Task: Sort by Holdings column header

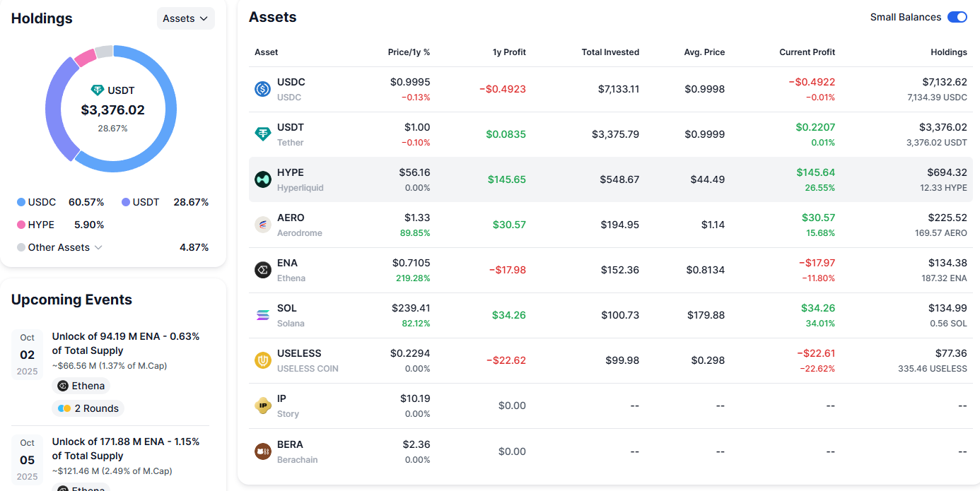Action: (x=949, y=52)
